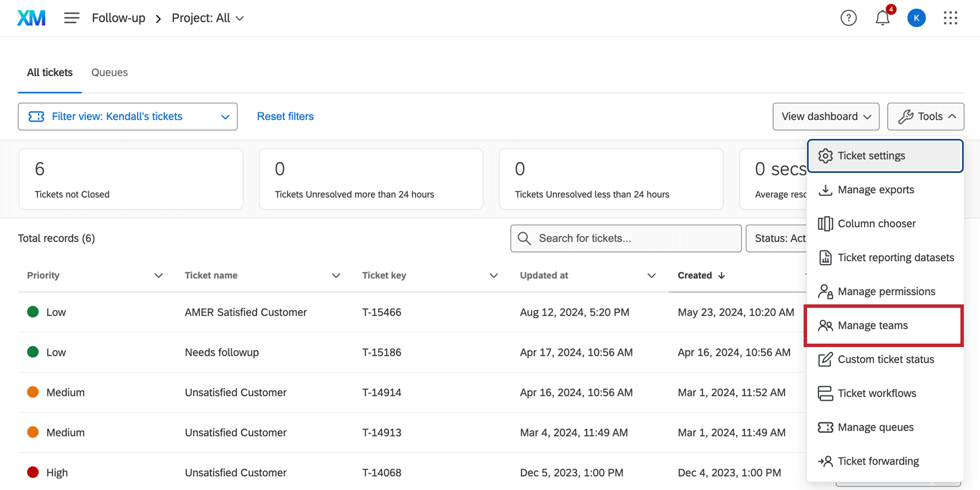
Task: Expand the Project: All dropdown
Action: pyautogui.click(x=208, y=18)
